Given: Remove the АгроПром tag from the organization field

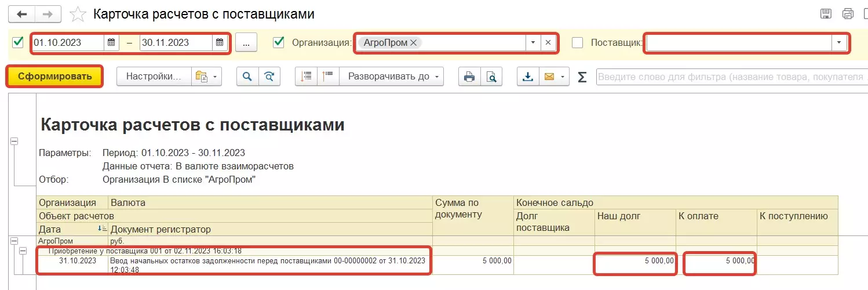Looking at the screenshot, I should click(x=413, y=42).
